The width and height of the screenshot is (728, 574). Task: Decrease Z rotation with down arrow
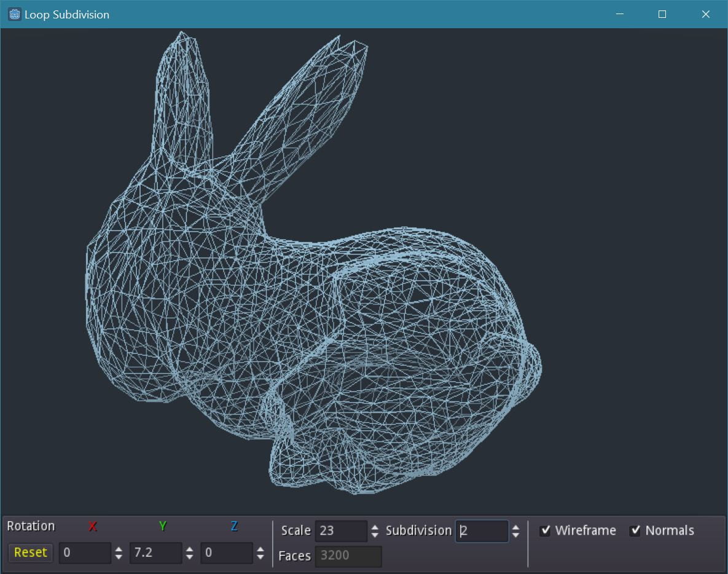click(x=260, y=557)
